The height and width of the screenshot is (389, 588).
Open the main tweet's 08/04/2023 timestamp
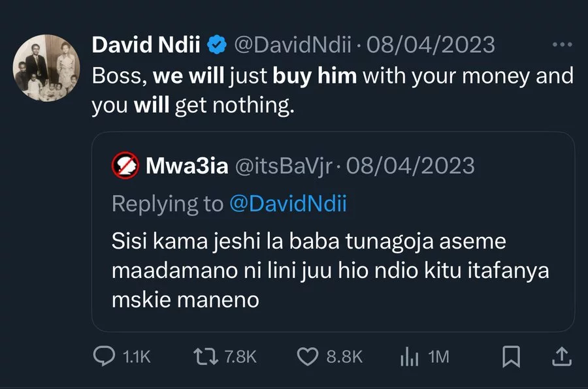coord(431,45)
